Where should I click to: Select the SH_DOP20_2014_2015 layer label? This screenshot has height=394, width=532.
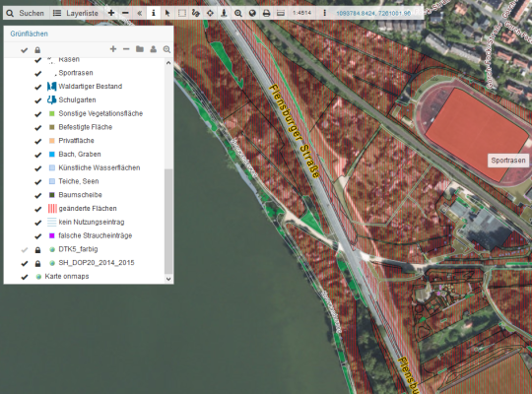point(97,263)
